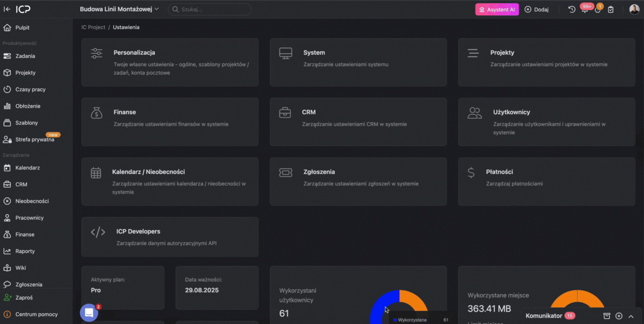Screen dimensions: 644x324
Task: Open Obłożenie in the sidebar
Action: [28, 106]
